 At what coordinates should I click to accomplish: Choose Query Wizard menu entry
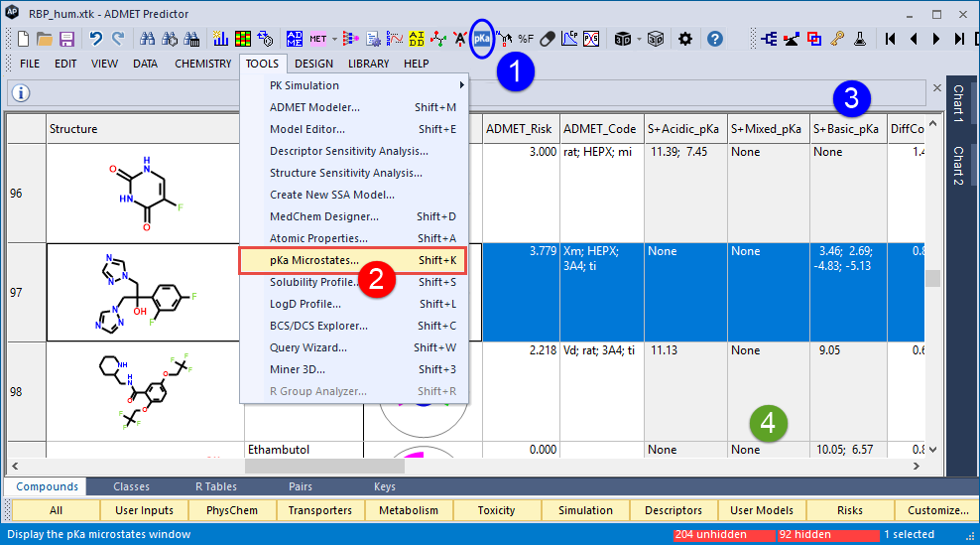click(354, 347)
